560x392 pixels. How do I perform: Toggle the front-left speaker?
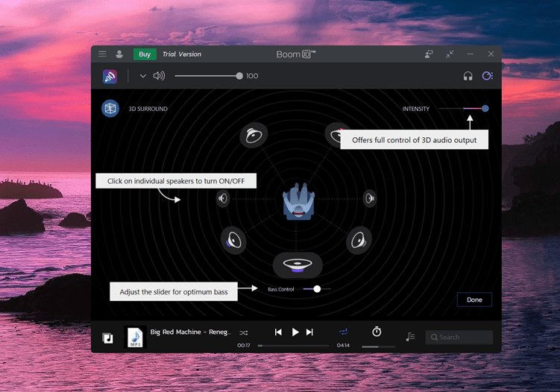coord(254,136)
